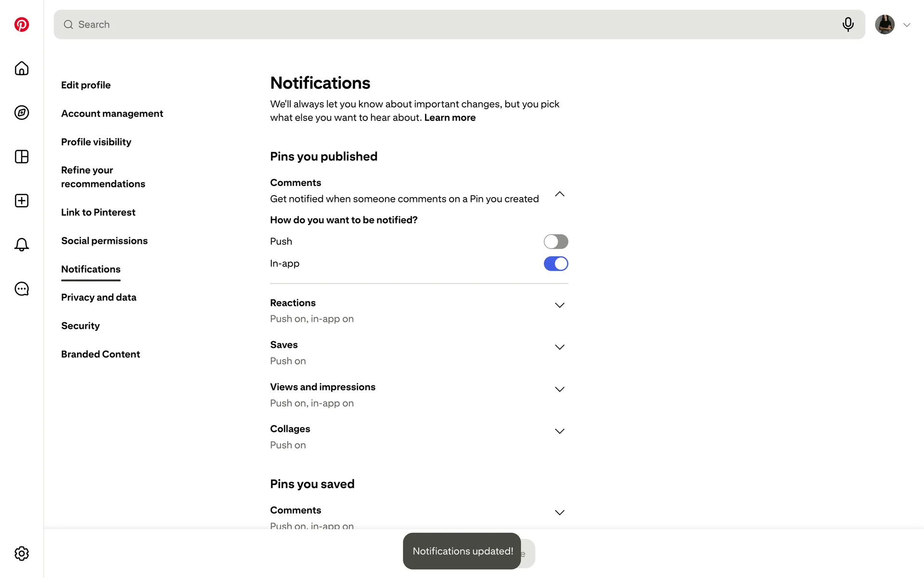Expand the Views and impressions settings
The width and height of the screenshot is (924, 578).
(560, 389)
